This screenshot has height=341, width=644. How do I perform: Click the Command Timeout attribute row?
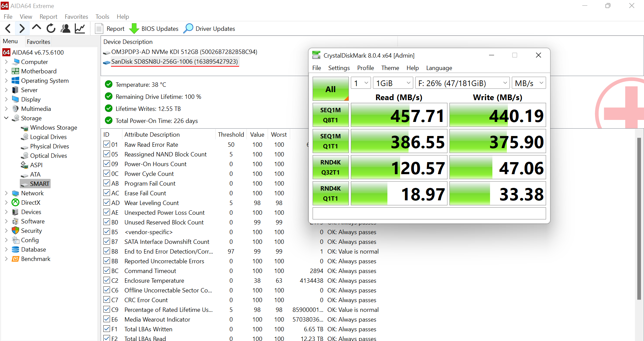pos(240,271)
